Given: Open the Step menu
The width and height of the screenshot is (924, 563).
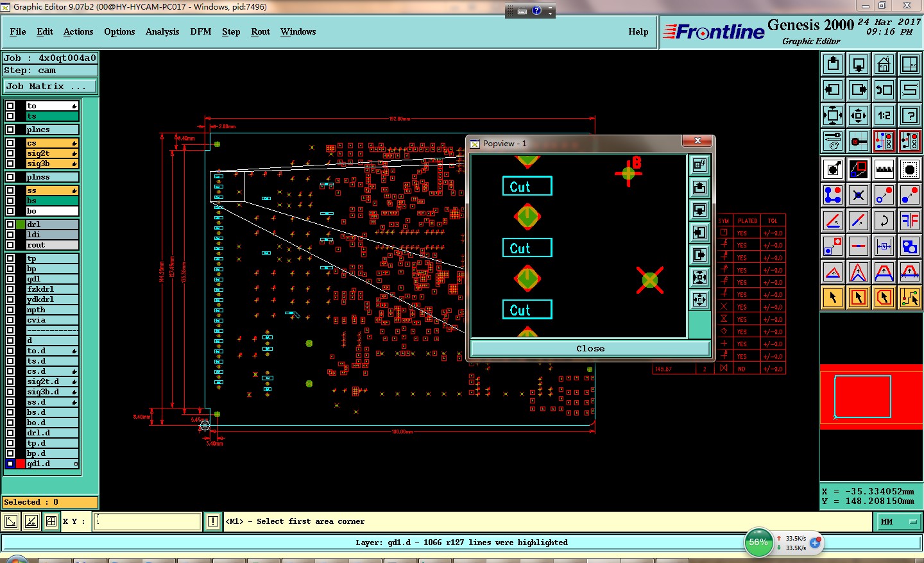Looking at the screenshot, I should [x=231, y=31].
